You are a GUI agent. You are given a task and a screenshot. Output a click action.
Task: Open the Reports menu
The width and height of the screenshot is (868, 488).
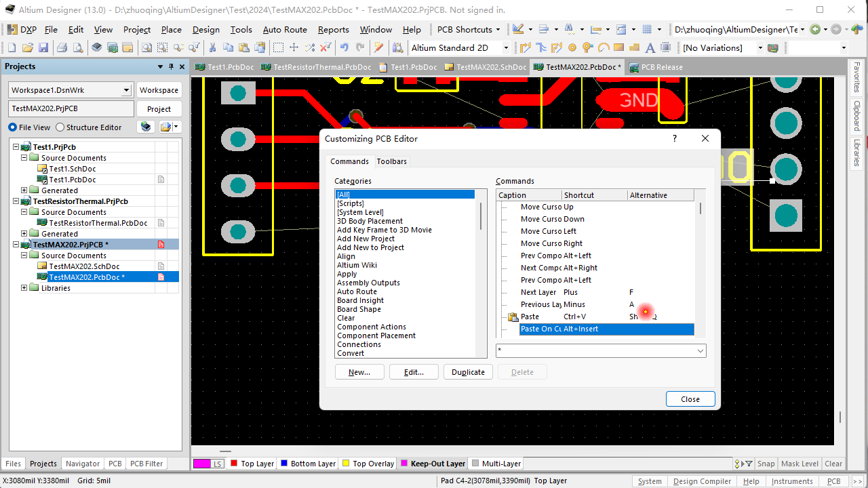click(x=334, y=29)
